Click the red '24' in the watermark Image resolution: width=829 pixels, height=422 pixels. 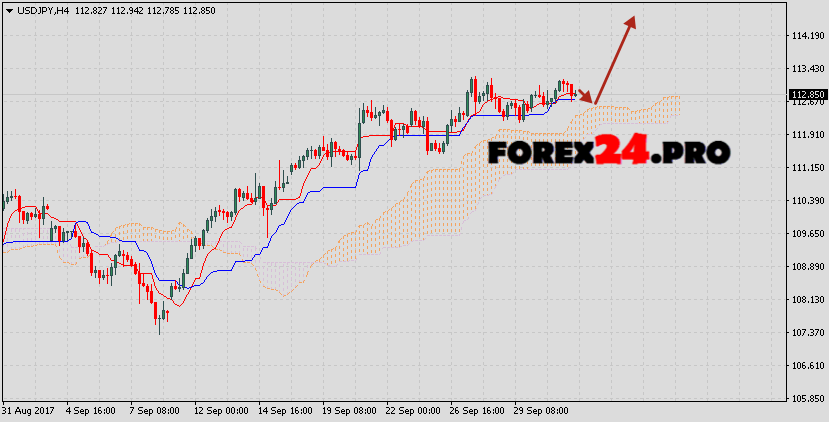click(622, 152)
